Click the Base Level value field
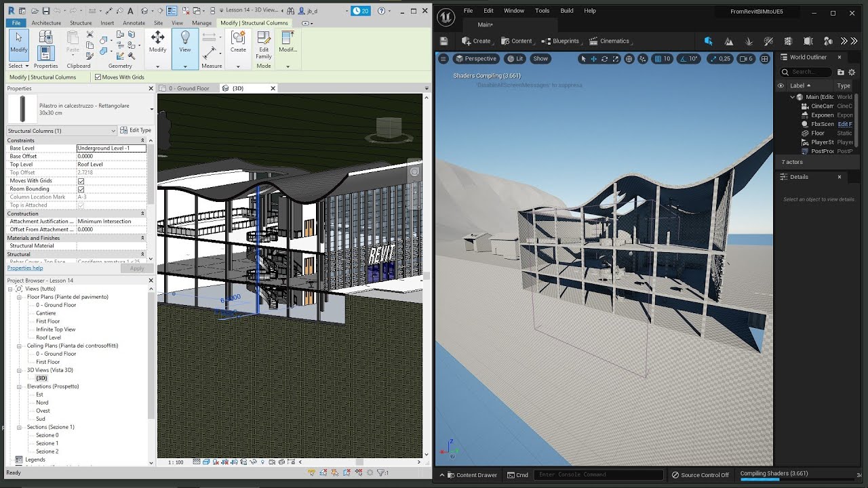 pos(111,148)
